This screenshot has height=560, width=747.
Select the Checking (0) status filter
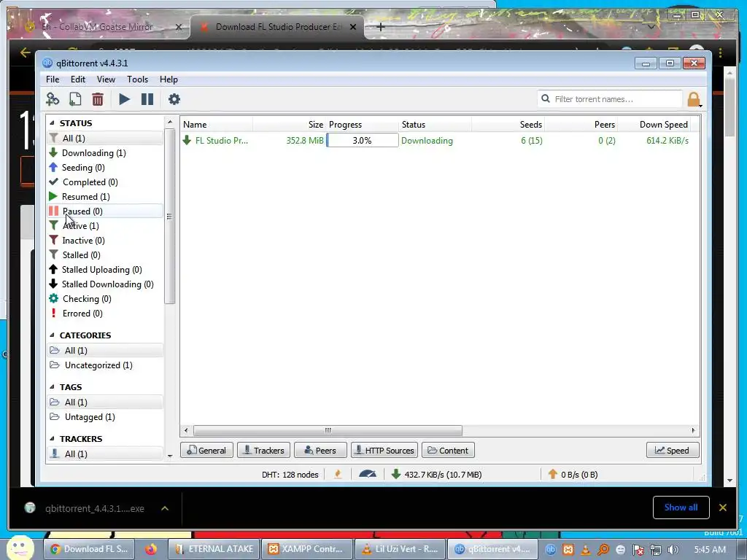pos(87,299)
